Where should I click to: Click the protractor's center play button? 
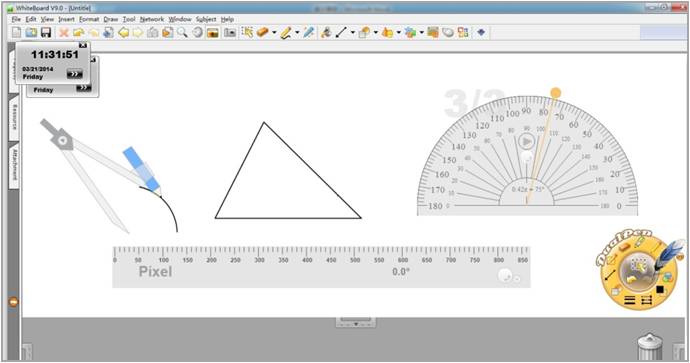526,142
